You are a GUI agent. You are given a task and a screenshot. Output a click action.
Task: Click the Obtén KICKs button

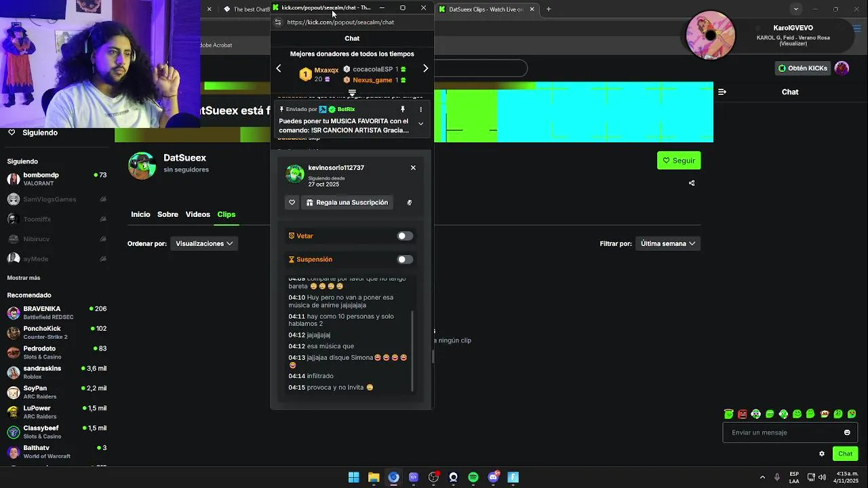point(803,68)
